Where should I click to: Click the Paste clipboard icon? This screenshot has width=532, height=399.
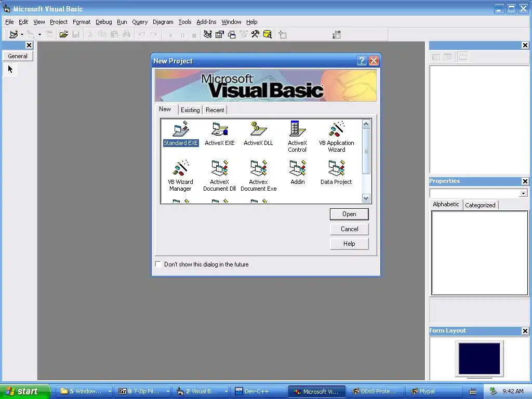point(115,34)
